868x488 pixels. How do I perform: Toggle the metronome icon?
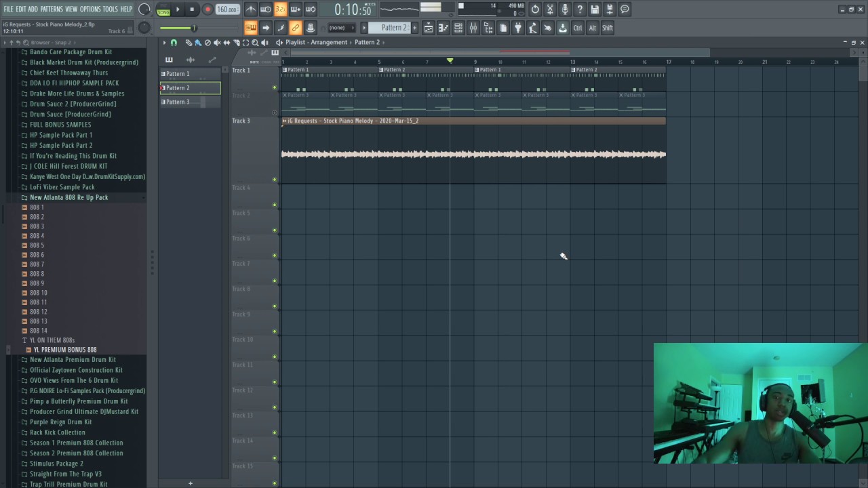(x=251, y=9)
